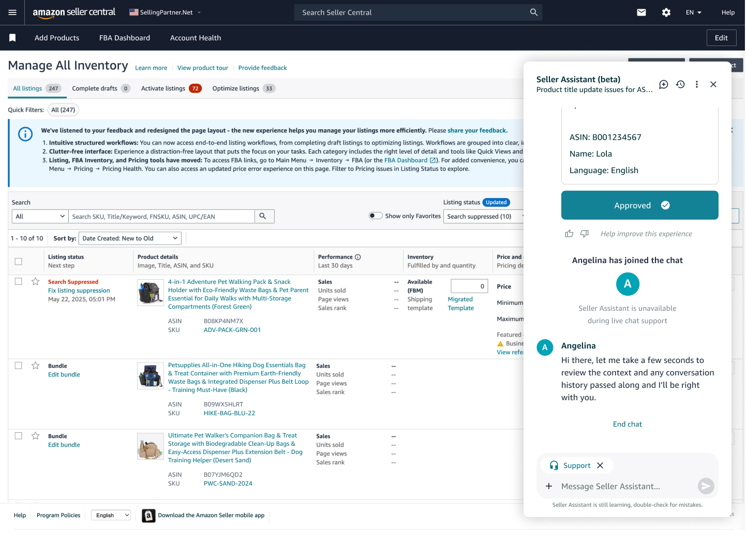Viewport: 747px width, 560px height.
Task: Click Fix listing suppression link
Action: pyautogui.click(x=79, y=291)
